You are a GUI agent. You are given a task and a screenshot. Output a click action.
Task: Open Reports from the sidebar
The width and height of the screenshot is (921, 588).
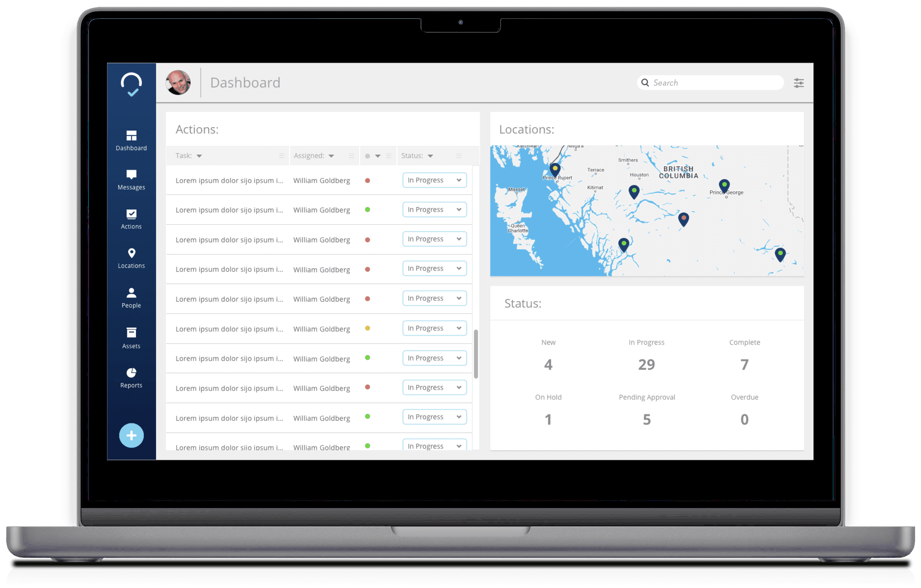point(131,378)
